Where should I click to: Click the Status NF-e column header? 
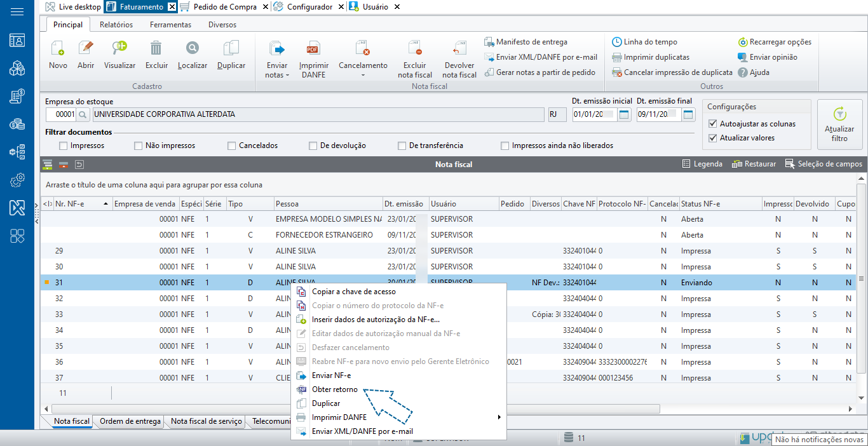721,204
